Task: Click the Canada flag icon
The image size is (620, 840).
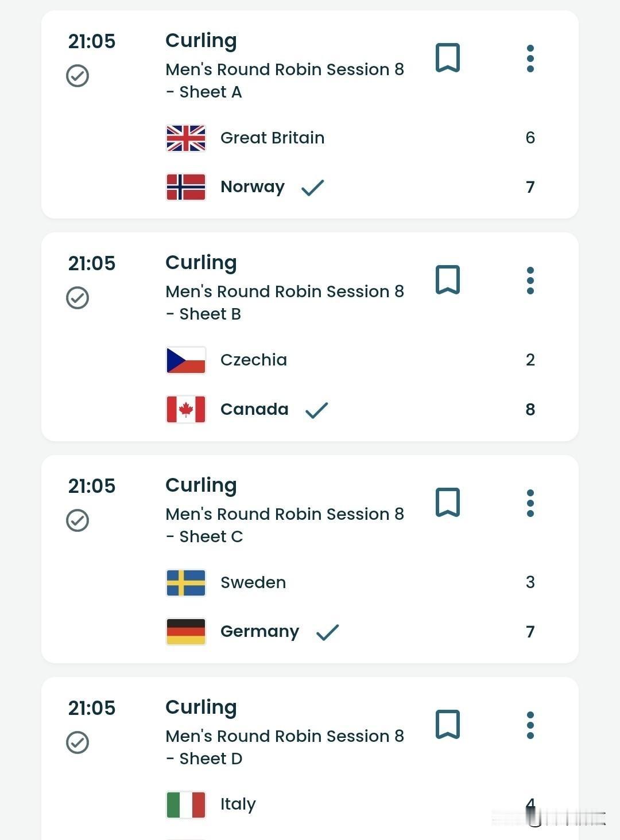Action: pyautogui.click(x=186, y=409)
